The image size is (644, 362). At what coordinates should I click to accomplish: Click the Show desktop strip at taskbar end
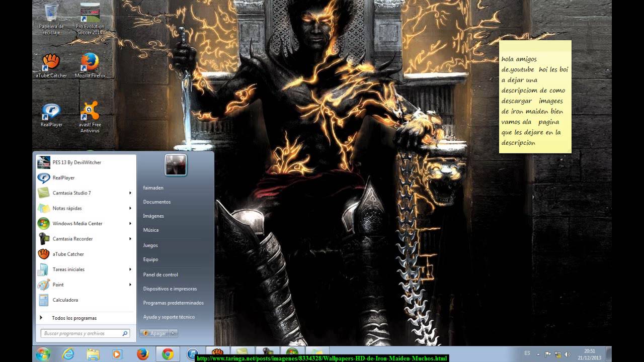tap(609, 354)
